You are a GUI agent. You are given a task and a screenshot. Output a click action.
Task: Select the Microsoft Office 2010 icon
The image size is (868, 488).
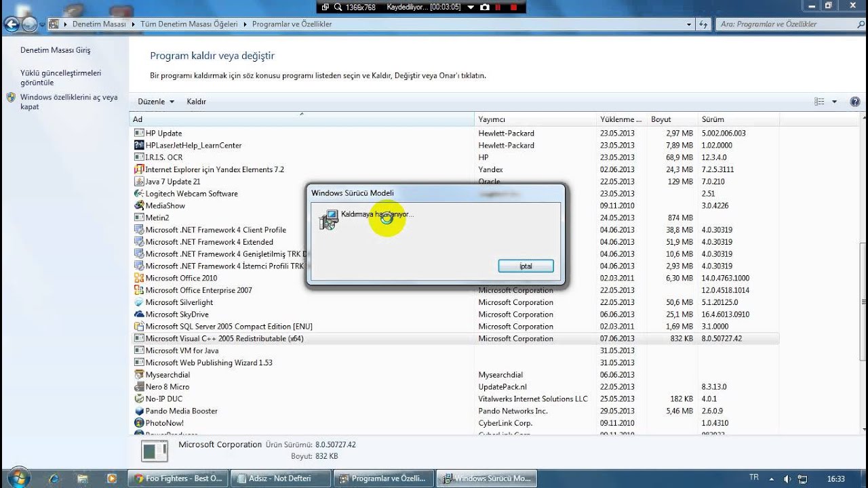139,278
